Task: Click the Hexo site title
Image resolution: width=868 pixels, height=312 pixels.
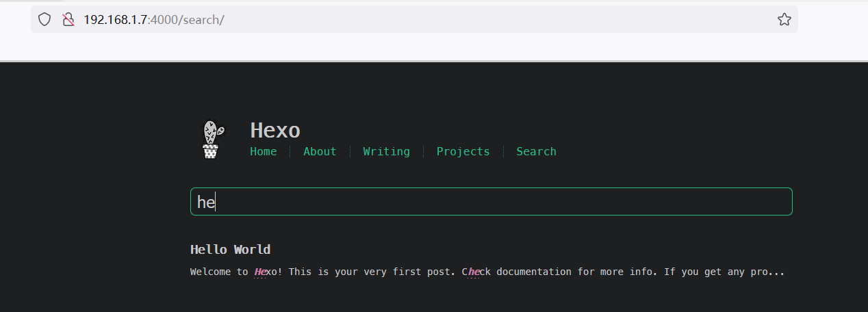Action: click(x=275, y=130)
